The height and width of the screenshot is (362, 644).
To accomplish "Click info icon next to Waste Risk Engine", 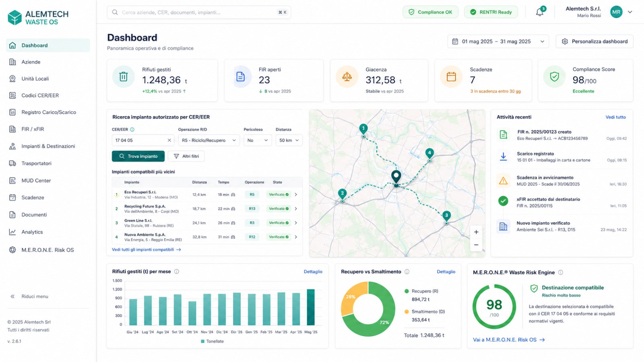I will (x=561, y=272).
